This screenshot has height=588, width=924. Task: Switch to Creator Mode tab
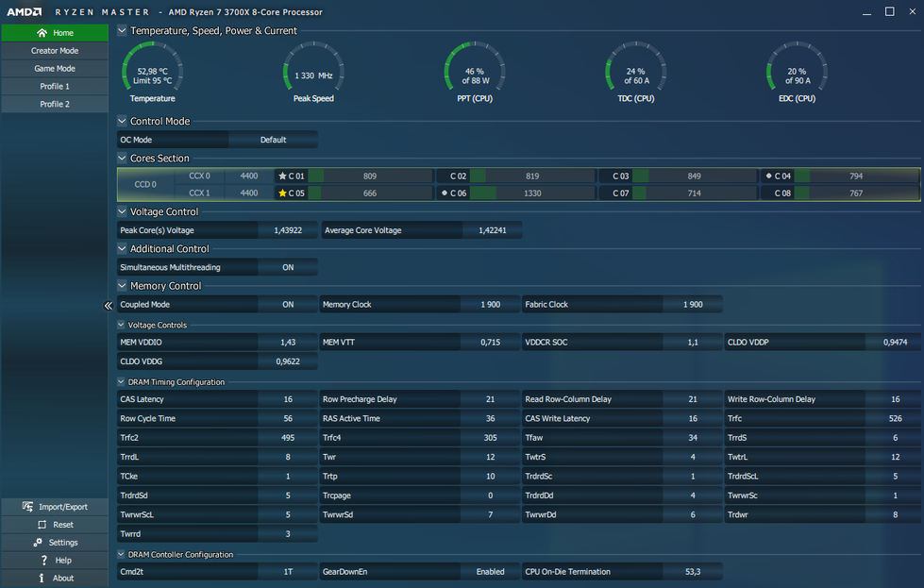pos(55,51)
